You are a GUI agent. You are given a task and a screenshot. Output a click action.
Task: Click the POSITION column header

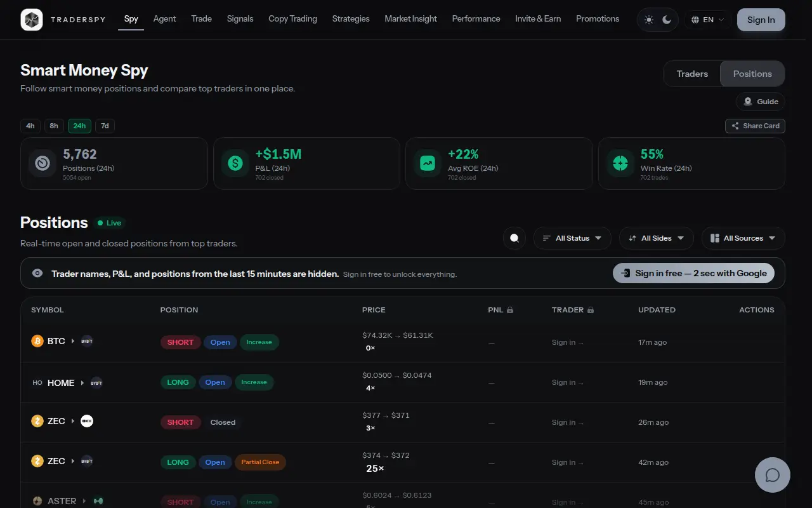coord(179,310)
